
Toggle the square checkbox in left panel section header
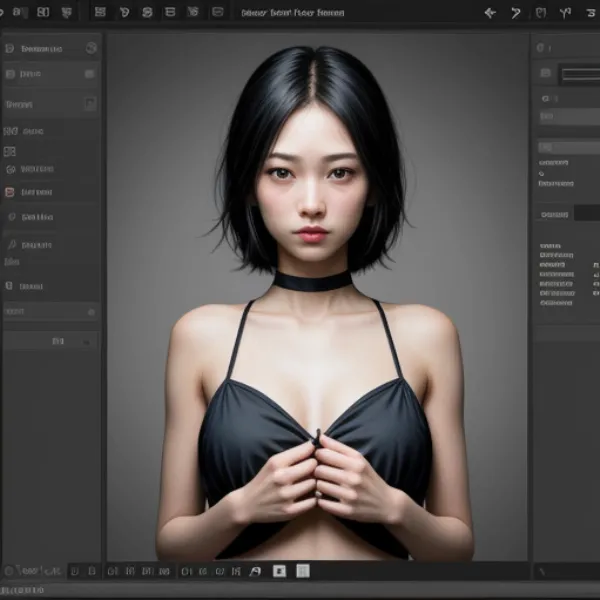[x=88, y=103]
